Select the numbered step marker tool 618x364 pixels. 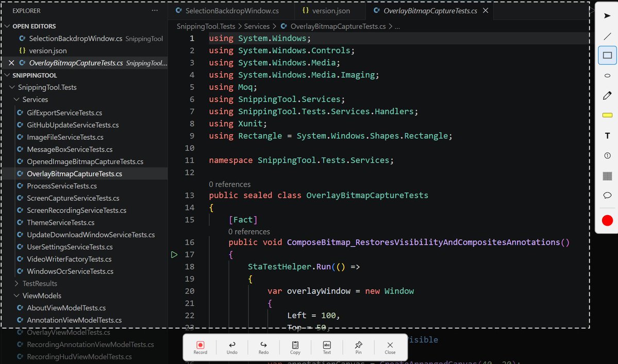[607, 156]
